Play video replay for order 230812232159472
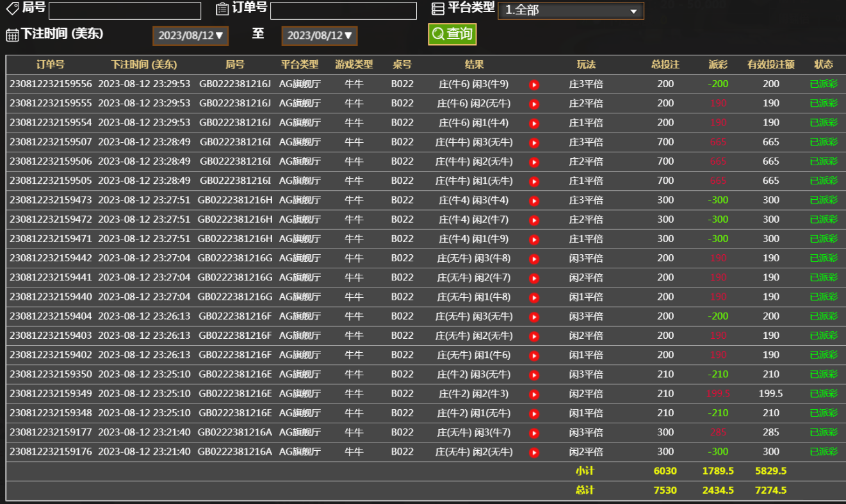The image size is (846, 504). pos(534,220)
